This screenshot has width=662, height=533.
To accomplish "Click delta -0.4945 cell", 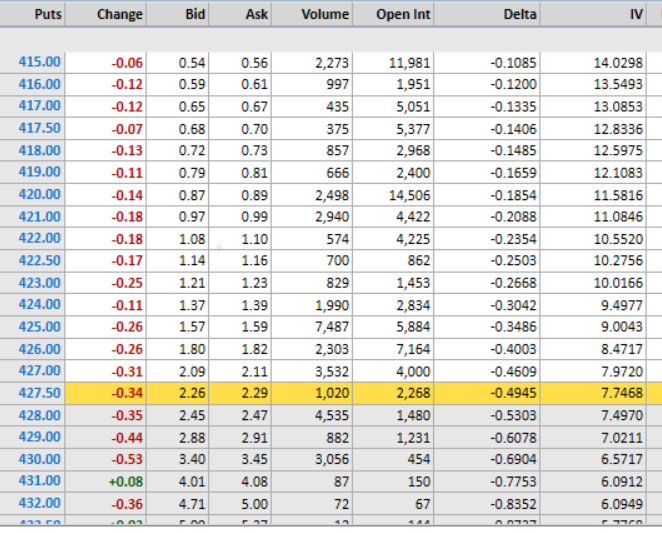I will 513,393.
